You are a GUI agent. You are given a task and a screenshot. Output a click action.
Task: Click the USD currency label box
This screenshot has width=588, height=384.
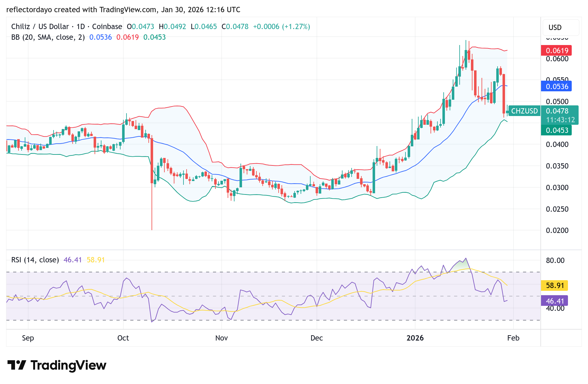561,28
